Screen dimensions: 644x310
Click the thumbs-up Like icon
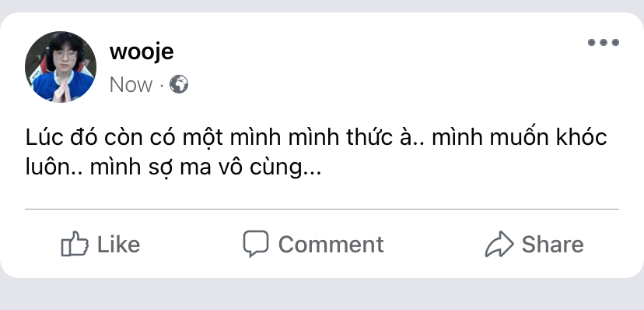click(75, 244)
